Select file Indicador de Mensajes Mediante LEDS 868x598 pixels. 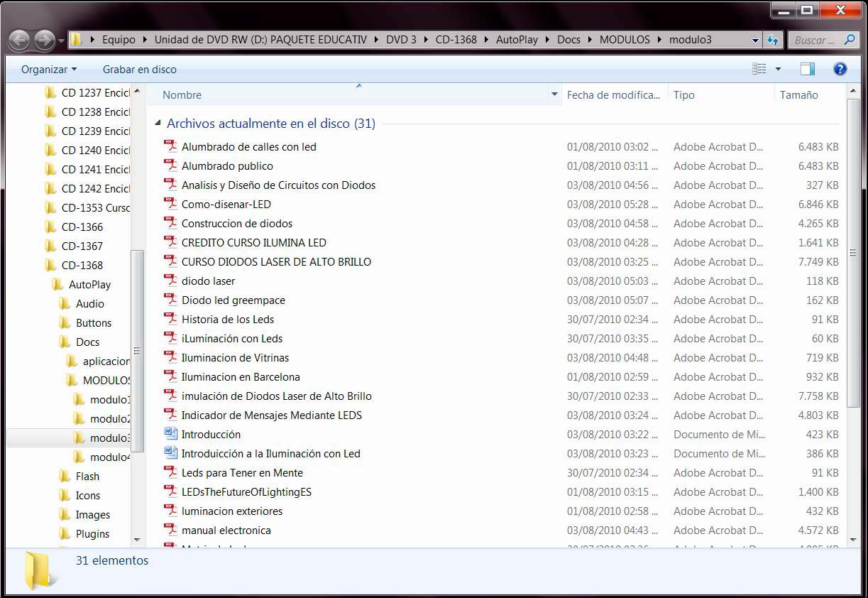pos(272,415)
